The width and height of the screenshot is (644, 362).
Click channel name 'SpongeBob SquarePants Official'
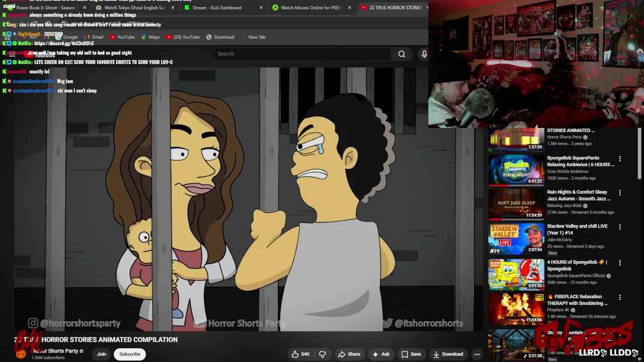576,276
